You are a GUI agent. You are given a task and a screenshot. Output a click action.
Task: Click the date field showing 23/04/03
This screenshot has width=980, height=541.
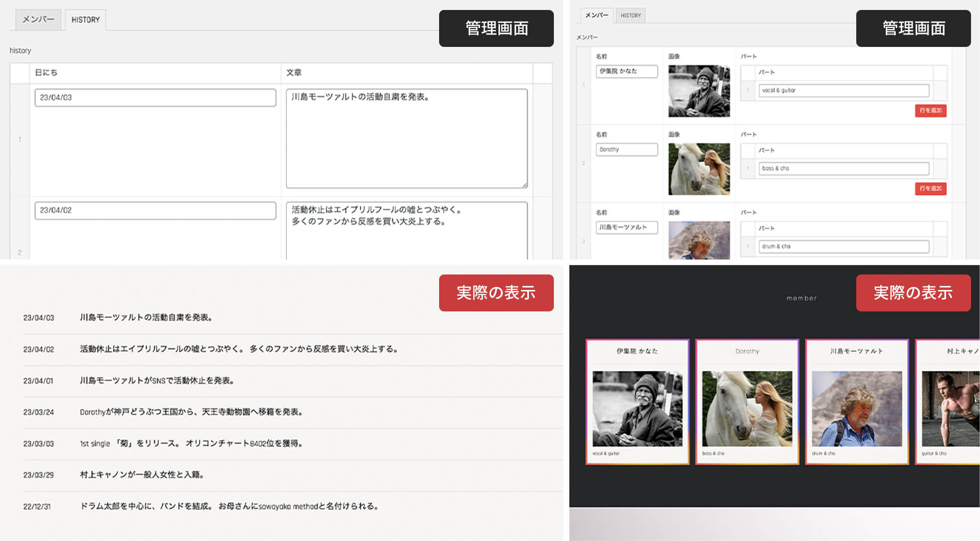coord(155,98)
